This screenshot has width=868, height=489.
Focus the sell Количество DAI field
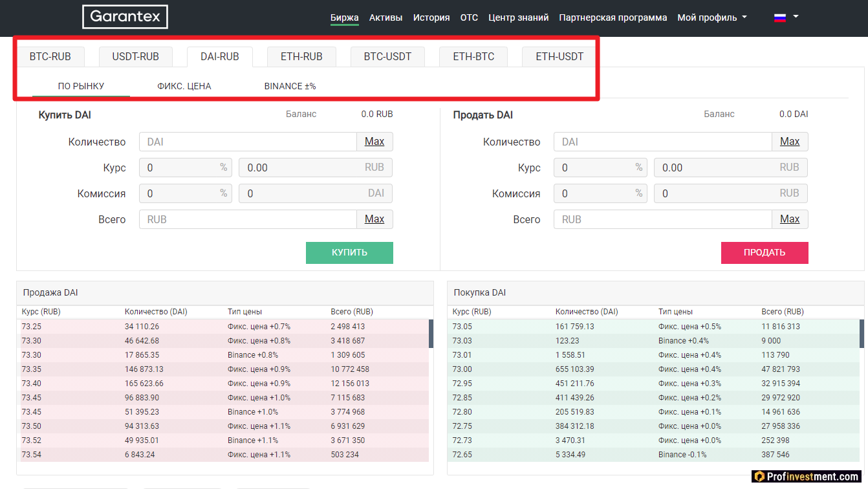tap(663, 142)
